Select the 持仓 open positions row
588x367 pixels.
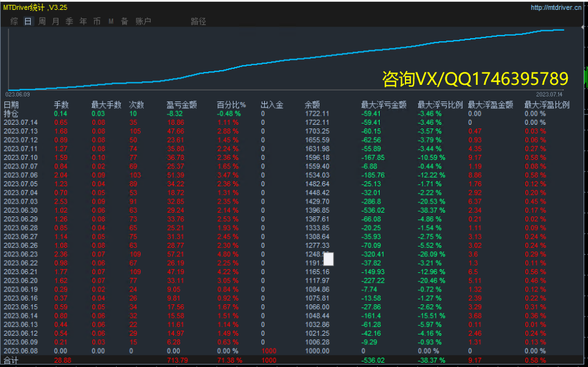click(x=12, y=114)
